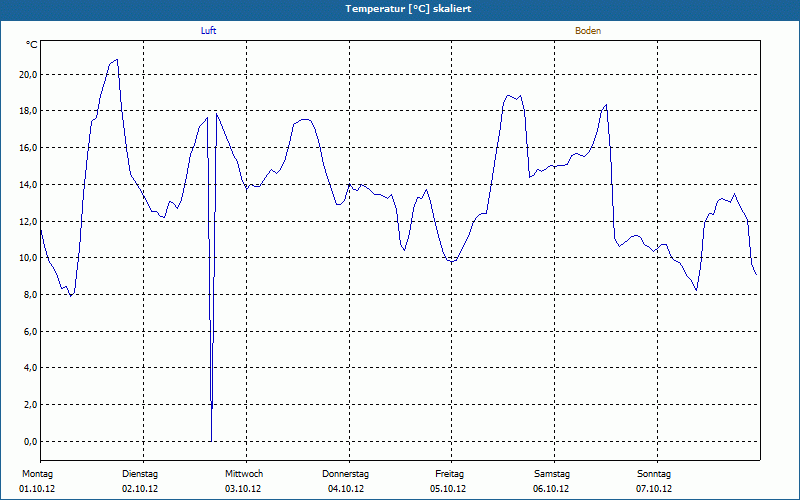Viewport: 800px width, 500px height.
Task: Click the date 04.10.12
Action: (346, 489)
